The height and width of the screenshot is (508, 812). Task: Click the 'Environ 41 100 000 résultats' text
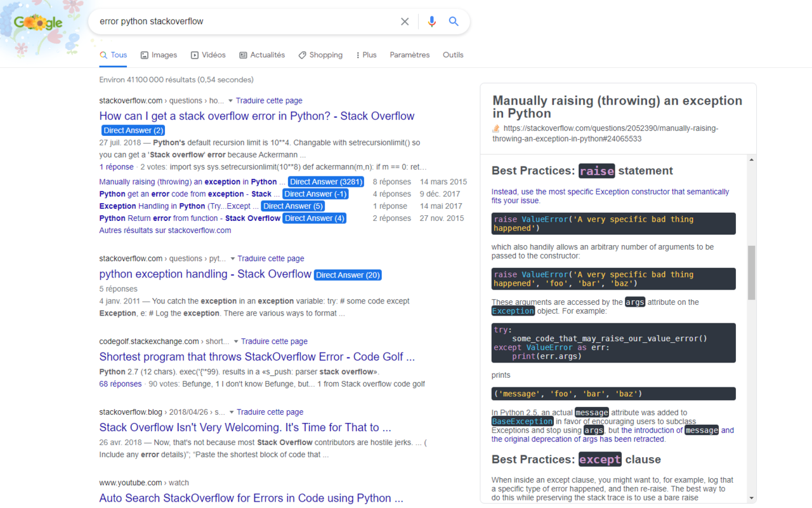click(176, 80)
